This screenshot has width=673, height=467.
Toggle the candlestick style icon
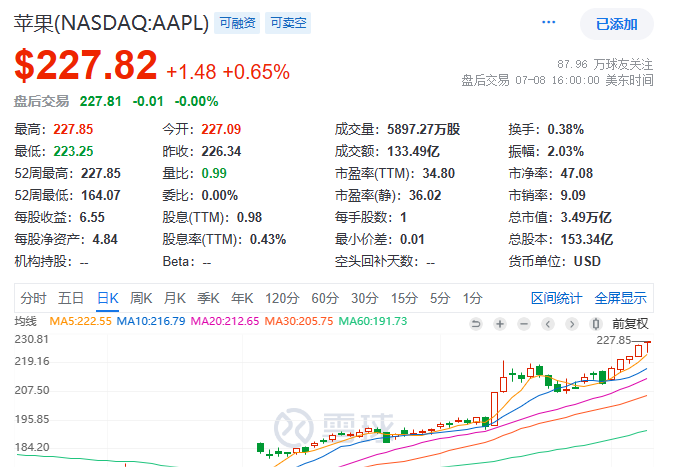pos(596,324)
